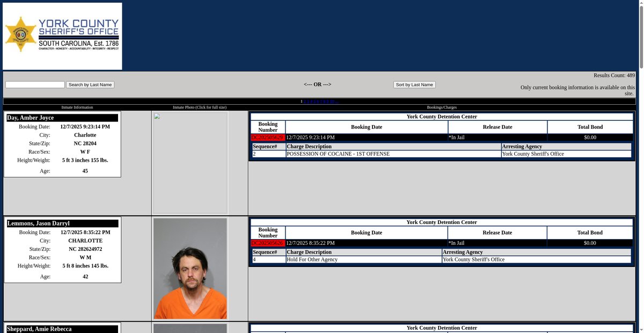Click the only current booking information notice
Image resolution: width=644 pixels, height=333 pixels.
[x=577, y=90]
